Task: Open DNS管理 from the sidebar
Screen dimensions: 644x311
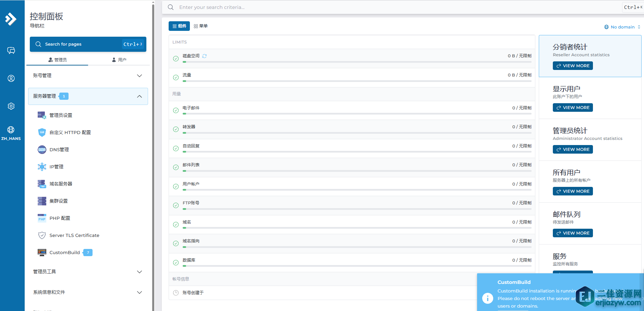Action: (59, 149)
